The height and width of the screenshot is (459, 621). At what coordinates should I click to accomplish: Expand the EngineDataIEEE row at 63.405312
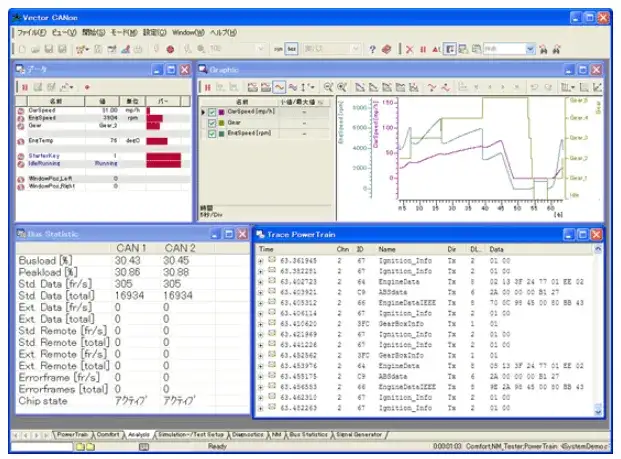coord(261,303)
